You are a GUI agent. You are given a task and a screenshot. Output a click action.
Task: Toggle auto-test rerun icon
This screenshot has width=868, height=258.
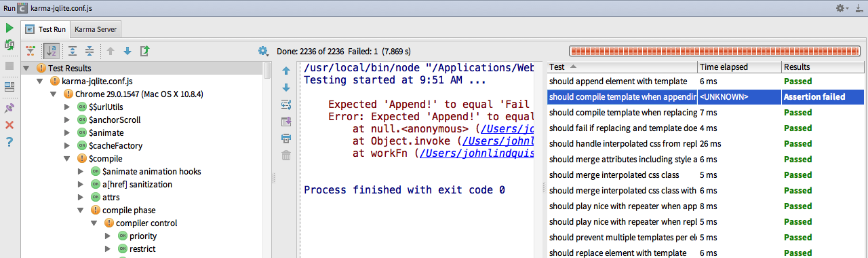(9, 45)
